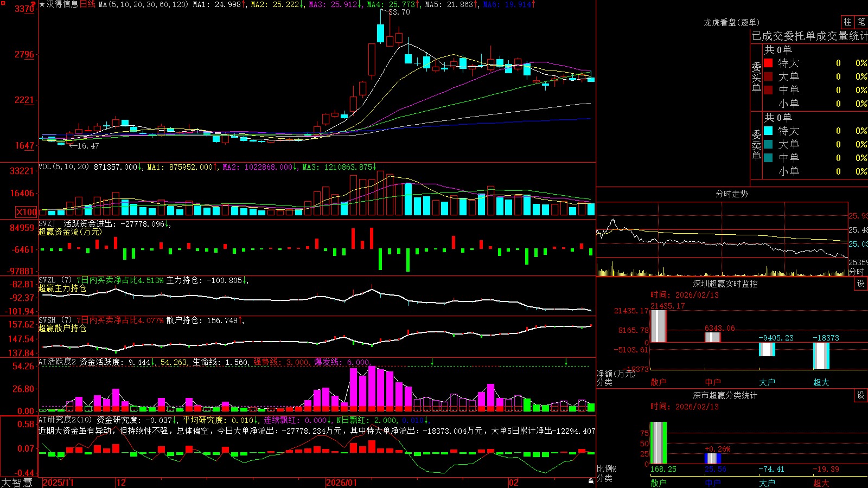Click the ×100 volume unit box
The height and width of the screenshot is (488, 868).
(27, 212)
